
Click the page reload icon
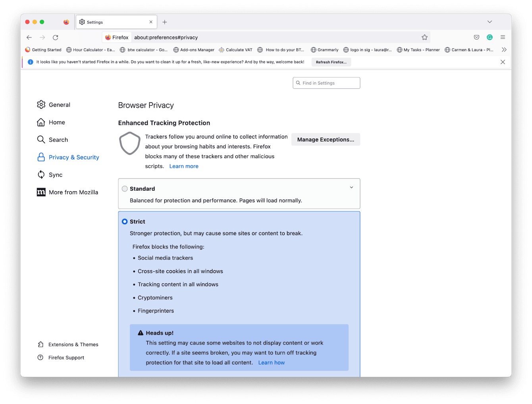click(56, 37)
